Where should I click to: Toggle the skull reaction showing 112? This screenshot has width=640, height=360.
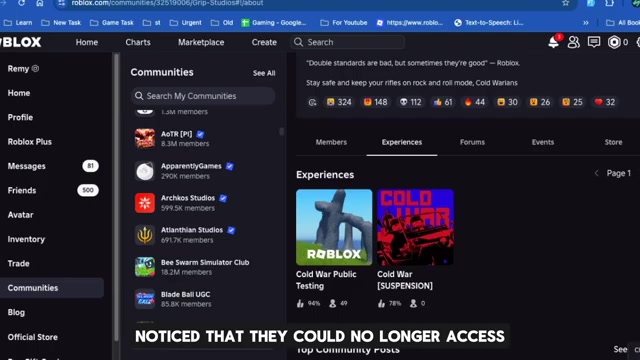(x=410, y=102)
